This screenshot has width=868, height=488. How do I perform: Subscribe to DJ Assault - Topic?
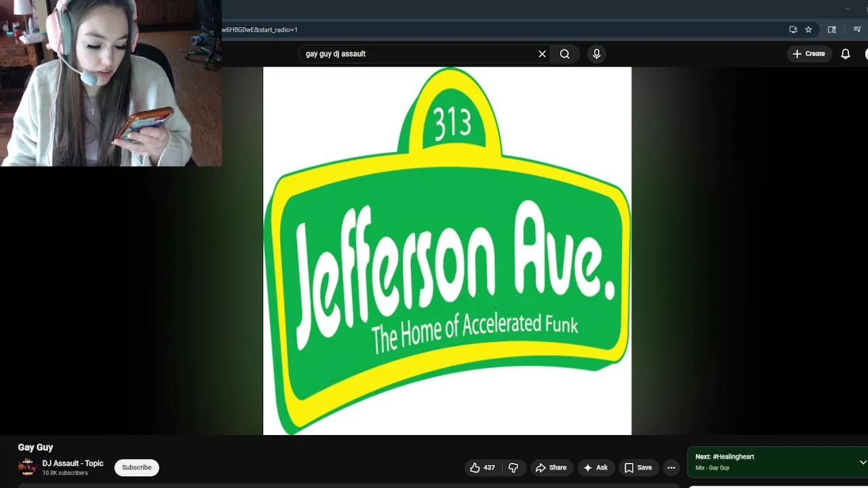tap(136, 468)
